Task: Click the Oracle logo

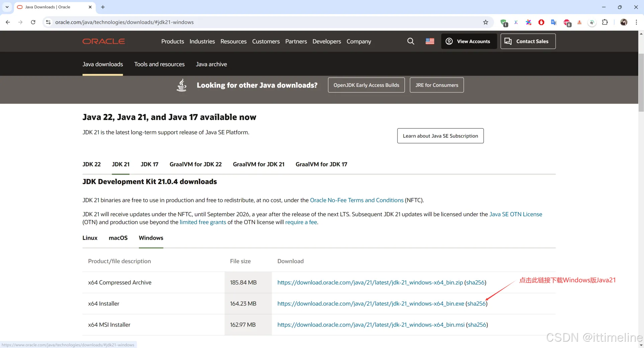Action: click(104, 41)
